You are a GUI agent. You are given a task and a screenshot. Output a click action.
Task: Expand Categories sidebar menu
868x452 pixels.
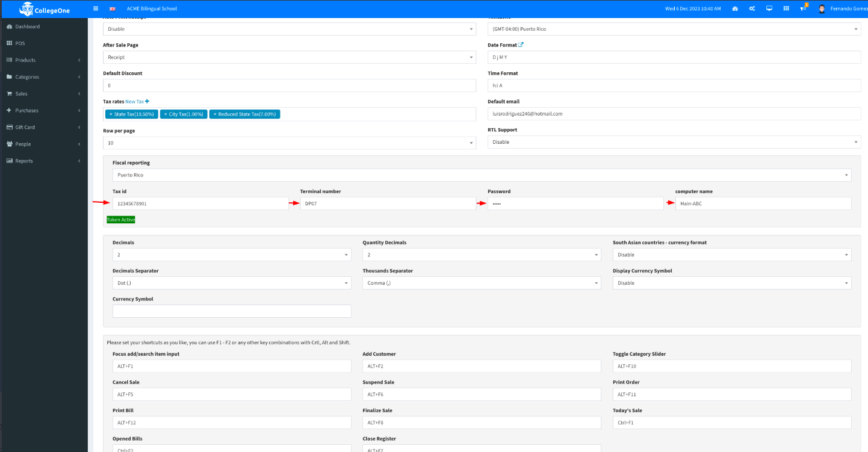tap(44, 77)
